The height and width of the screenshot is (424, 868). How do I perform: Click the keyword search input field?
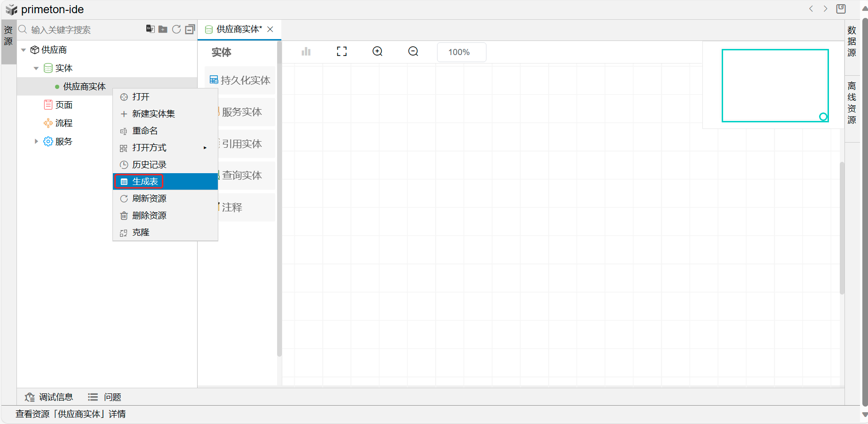point(85,30)
